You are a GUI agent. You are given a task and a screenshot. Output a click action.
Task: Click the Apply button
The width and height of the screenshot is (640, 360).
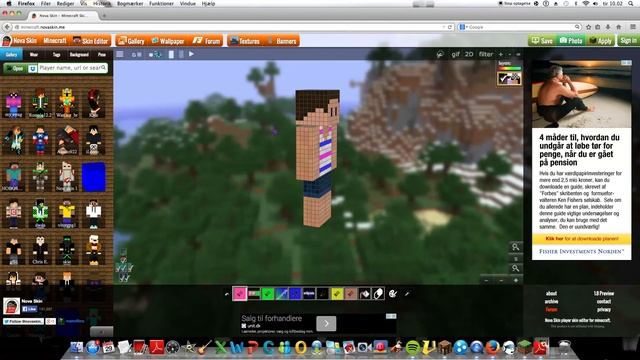(x=600, y=40)
